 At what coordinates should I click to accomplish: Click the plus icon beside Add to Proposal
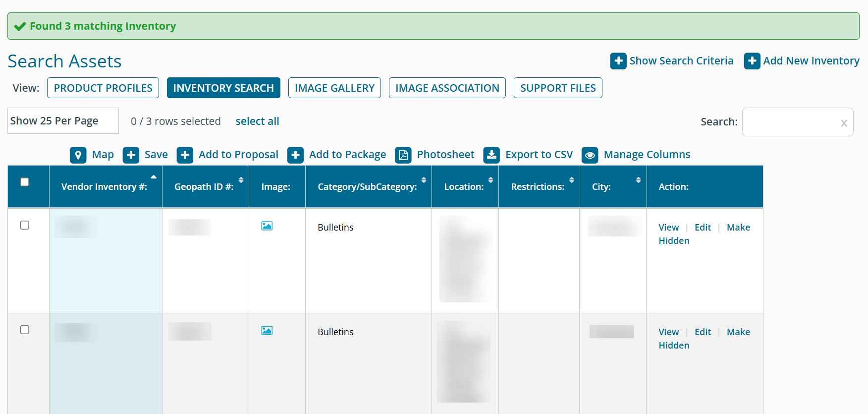pyautogui.click(x=185, y=155)
